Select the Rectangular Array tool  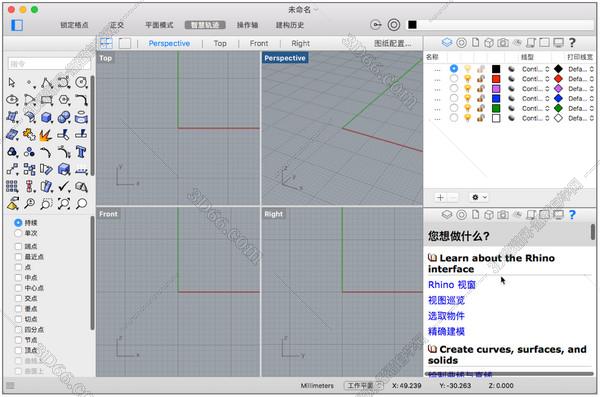[x=12, y=187]
